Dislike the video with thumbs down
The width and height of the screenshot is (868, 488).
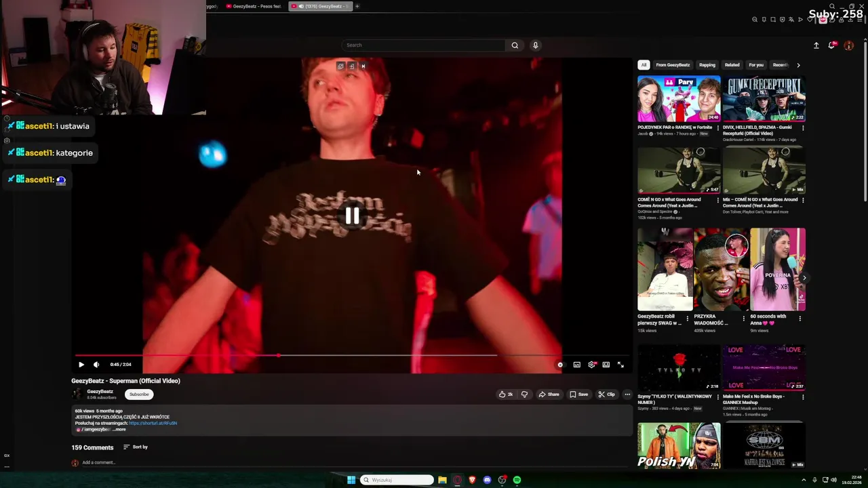(524, 394)
